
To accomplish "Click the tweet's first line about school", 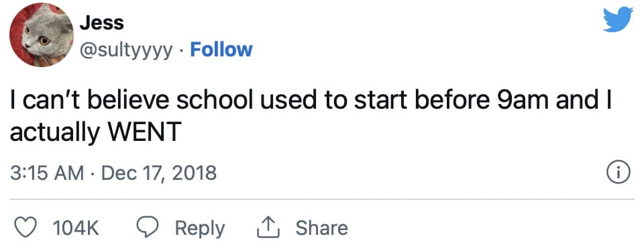I will coord(311,102).
